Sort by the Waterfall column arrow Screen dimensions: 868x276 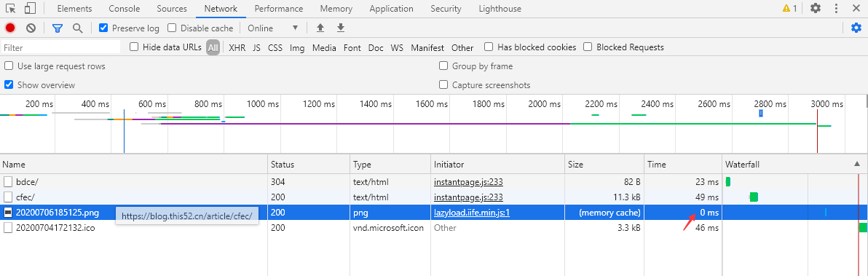click(856, 164)
